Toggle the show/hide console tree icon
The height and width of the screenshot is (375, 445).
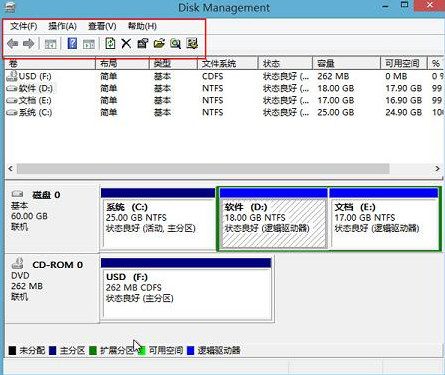click(x=51, y=44)
